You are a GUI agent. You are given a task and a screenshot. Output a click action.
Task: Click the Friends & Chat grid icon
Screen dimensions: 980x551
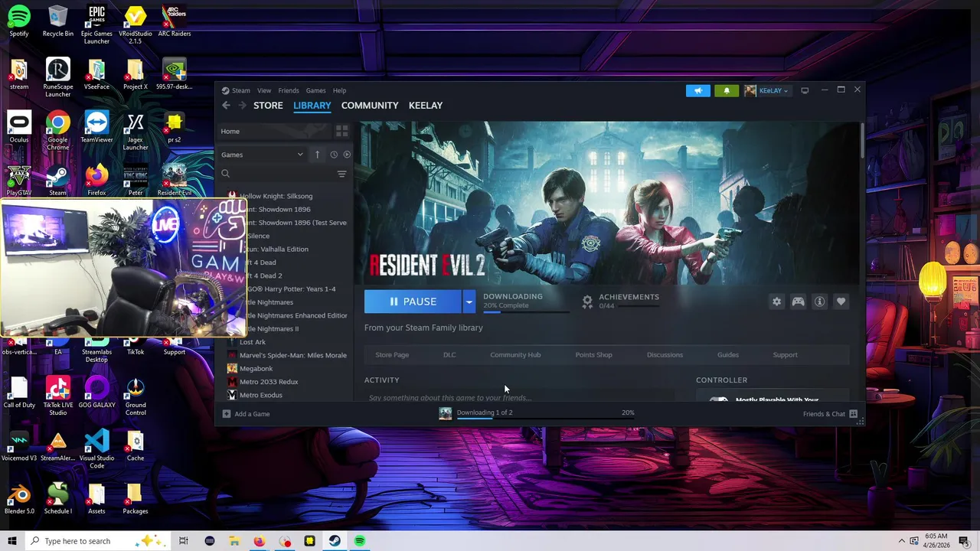click(x=853, y=414)
